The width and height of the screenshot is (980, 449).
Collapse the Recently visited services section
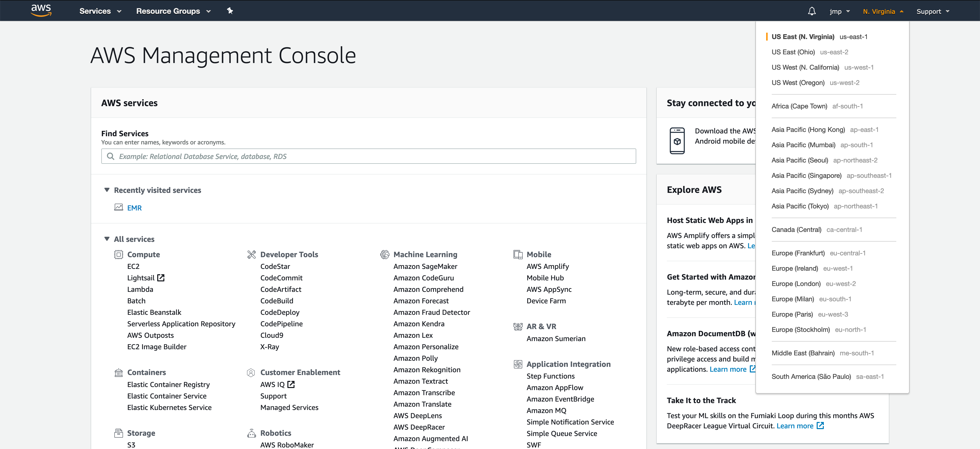pyautogui.click(x=107, y=190)
